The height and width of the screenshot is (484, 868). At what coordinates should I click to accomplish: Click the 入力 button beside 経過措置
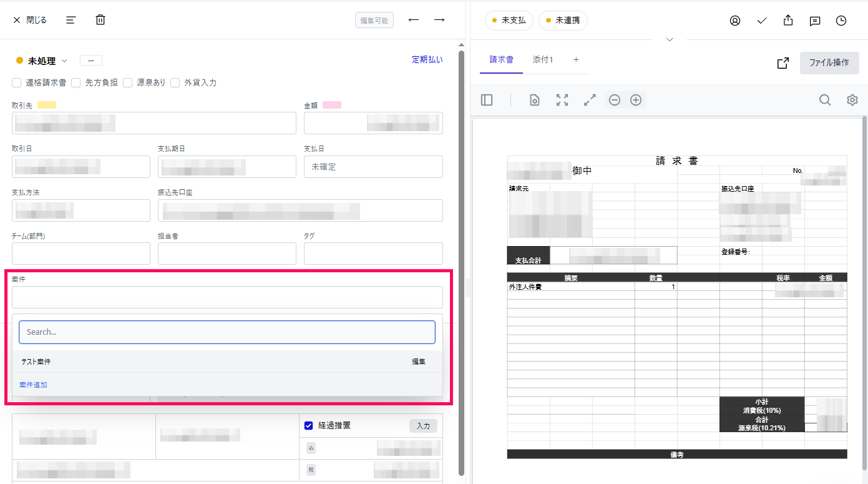click(x=424, y=426)
